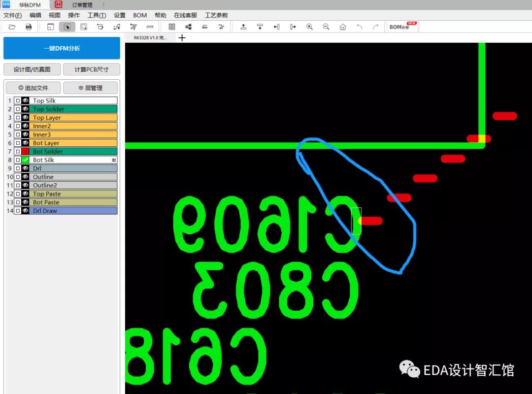Click the panel layout toolbar icon
Viewport: 532px width, 394px height.
pos(51,27)
